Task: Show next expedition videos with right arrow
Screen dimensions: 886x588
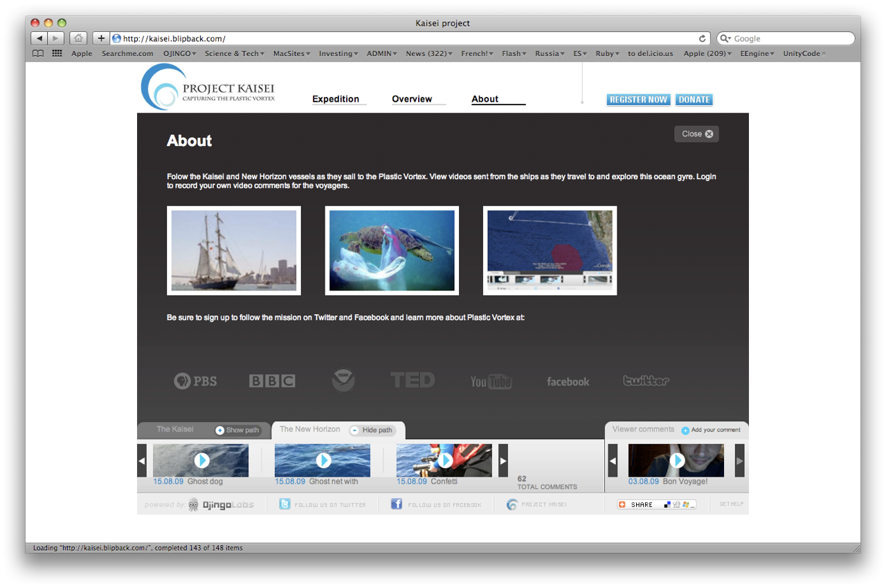Action: 503,461
